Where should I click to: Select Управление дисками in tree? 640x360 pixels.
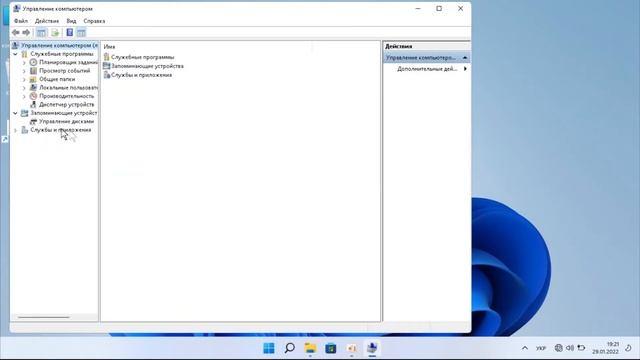click(67, 121)
